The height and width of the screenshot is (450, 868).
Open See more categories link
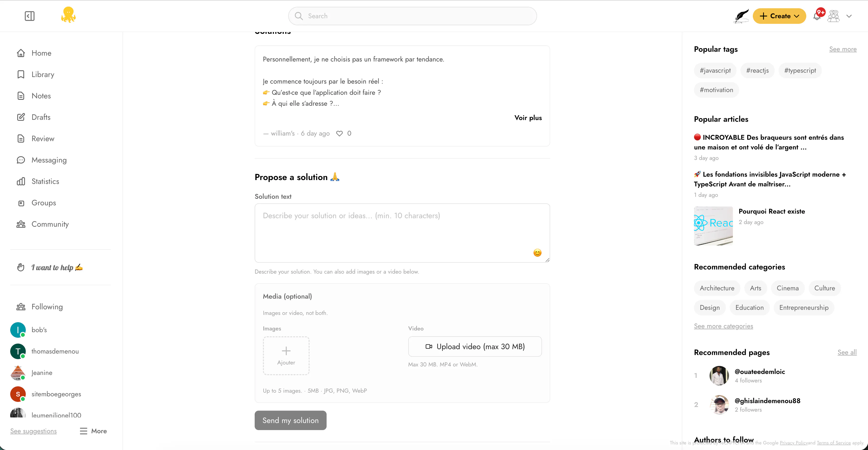[723, 326]
